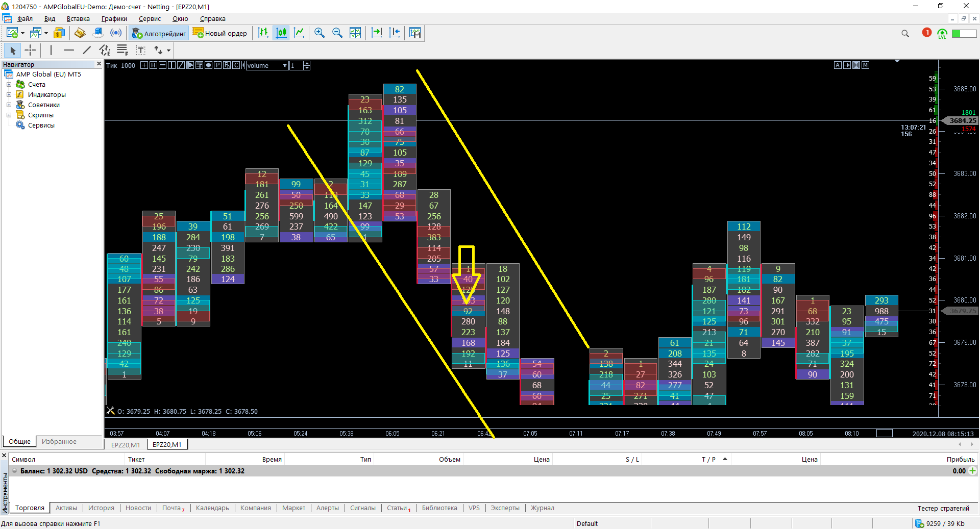This screenshot has width=980, height=529.
Task: Toggle the highlighted hourglass button on the chart
Action: (x=856, y=65)
